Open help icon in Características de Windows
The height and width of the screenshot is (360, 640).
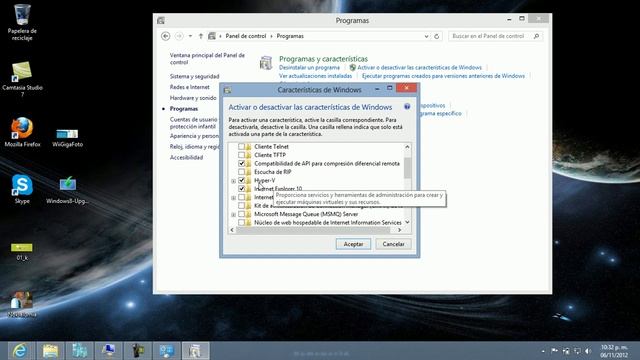coord(407,107)
